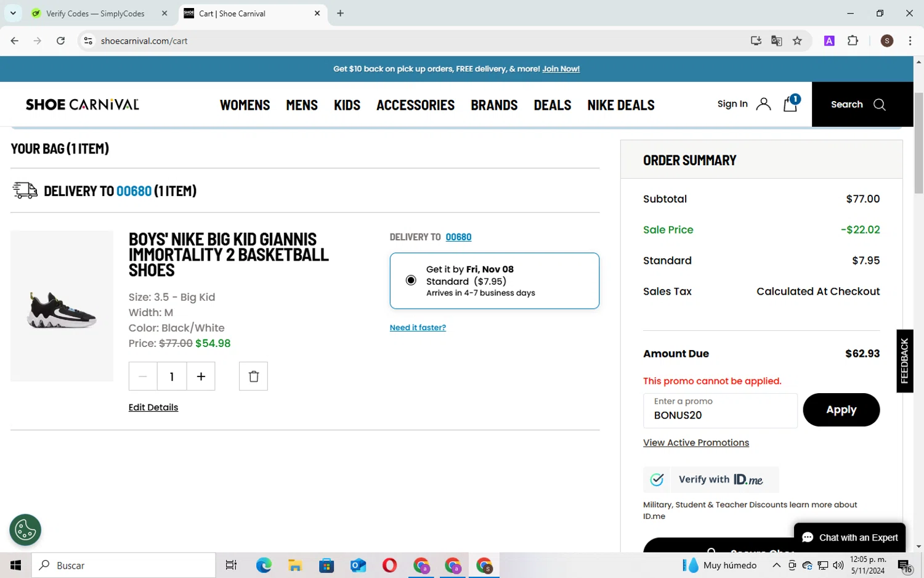924x578 pixels.
Task: Open Windows Start menu
Action: (15, 565)
